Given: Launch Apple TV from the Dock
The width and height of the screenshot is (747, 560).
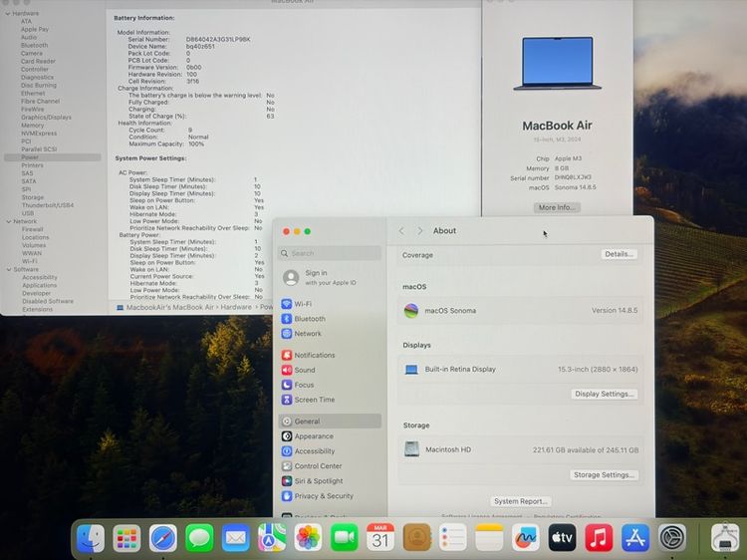Looking at the screenshot, I should (562, 538).
